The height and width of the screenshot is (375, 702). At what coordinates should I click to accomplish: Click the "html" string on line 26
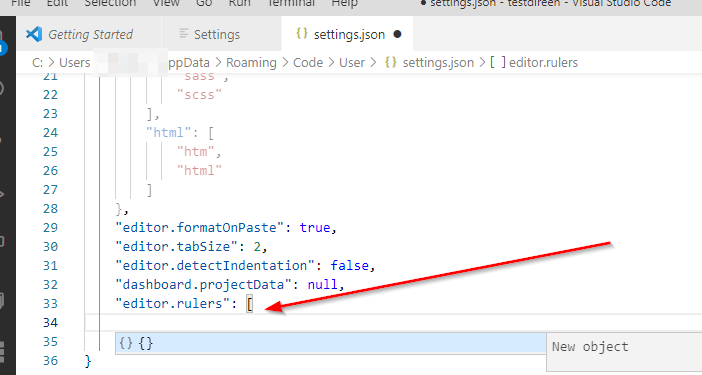200,170
